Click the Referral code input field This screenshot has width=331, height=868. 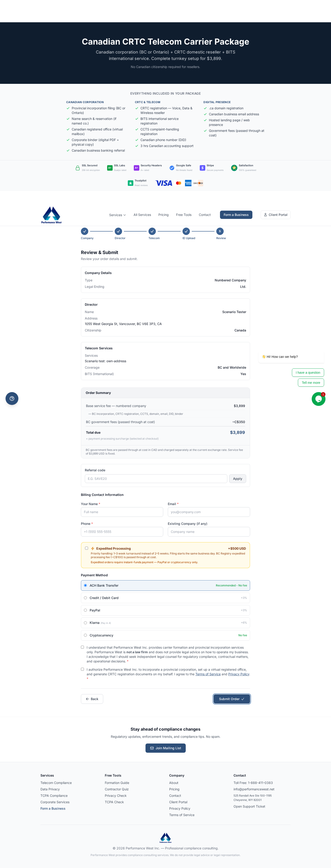156,478
